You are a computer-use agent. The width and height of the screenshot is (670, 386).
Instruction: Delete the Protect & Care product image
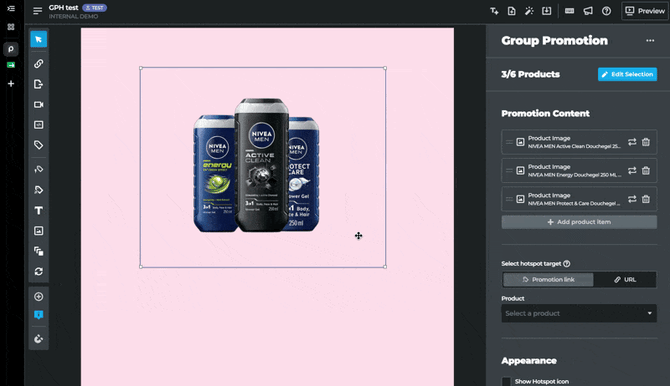(x=646, y=199)
